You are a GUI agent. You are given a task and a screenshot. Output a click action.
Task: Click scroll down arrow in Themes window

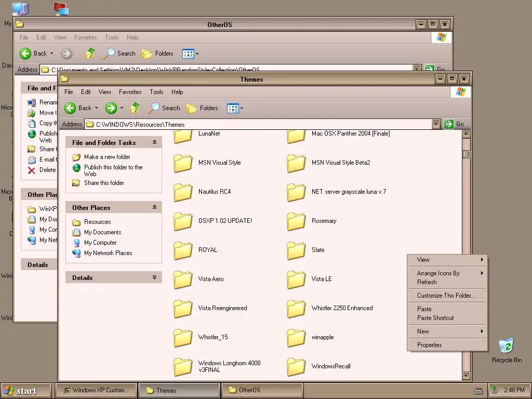tap(466, 376)
